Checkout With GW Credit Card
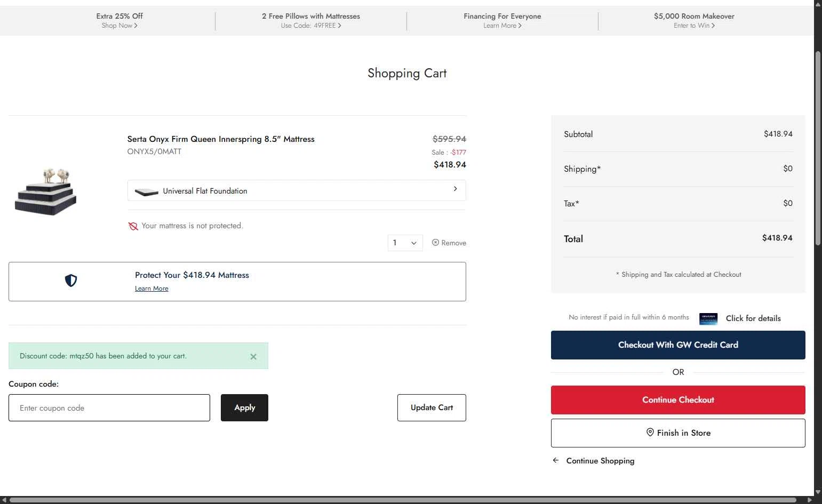Screen dimensions: 822x504 pyautogui.click(x=678, y=345)
